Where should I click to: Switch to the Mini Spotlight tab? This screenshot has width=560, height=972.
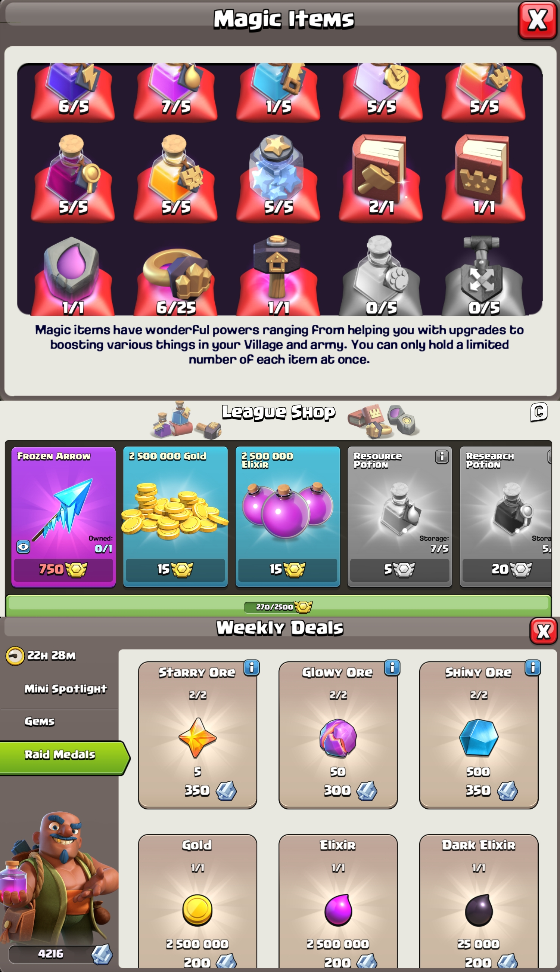click(x=66, y=689)
